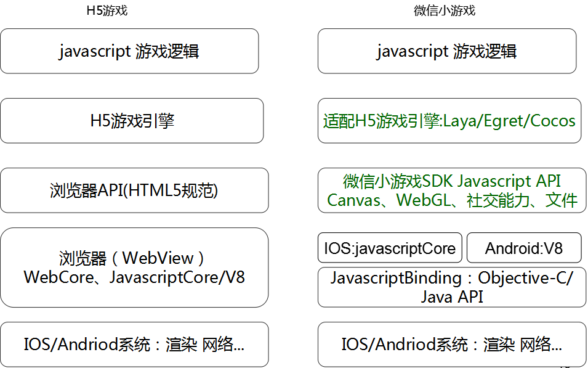588x368 pixels.
Task: Click the left javascript 游戏逻辑 box
Action: [x=129, y=51]
